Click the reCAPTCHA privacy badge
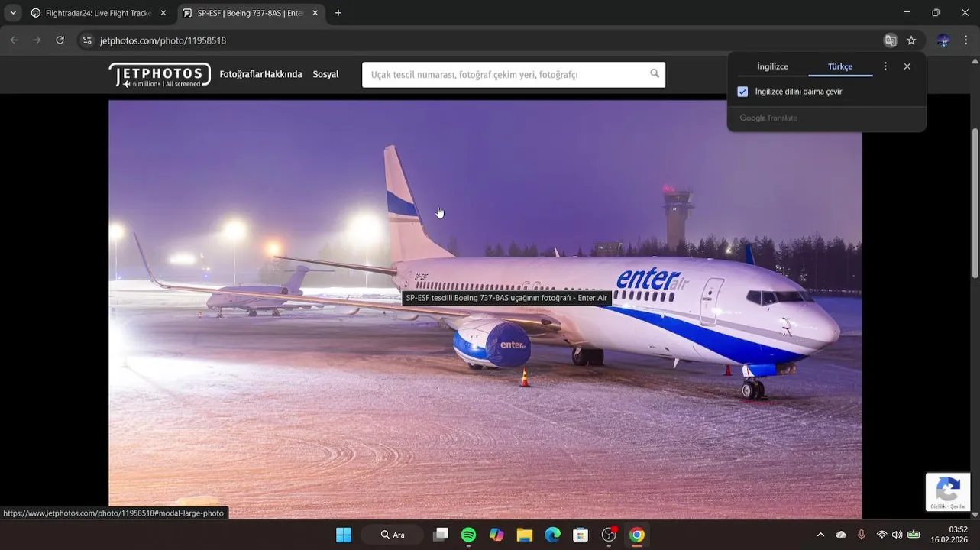 tap(948, 492)
